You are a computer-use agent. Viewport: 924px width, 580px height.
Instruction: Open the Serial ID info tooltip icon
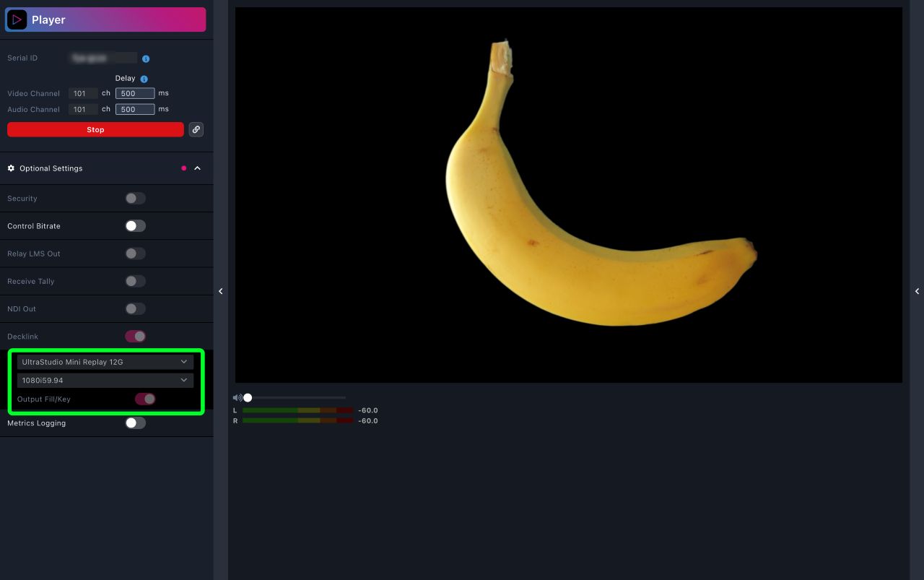pyautogui.click(x=146, y=59)
